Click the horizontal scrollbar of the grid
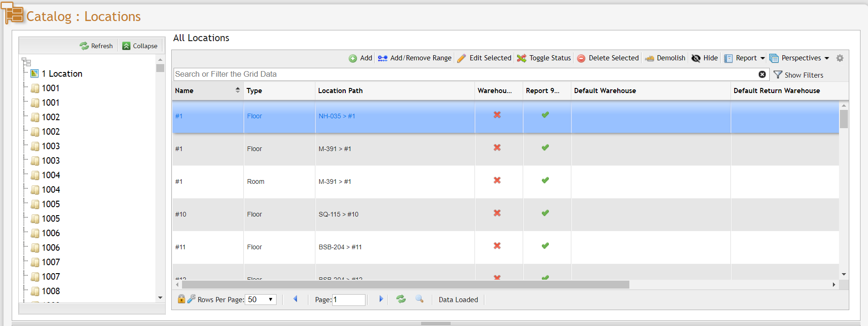Image resolution: width=868 pixels, height=326 pixels. tap(405, 285)
